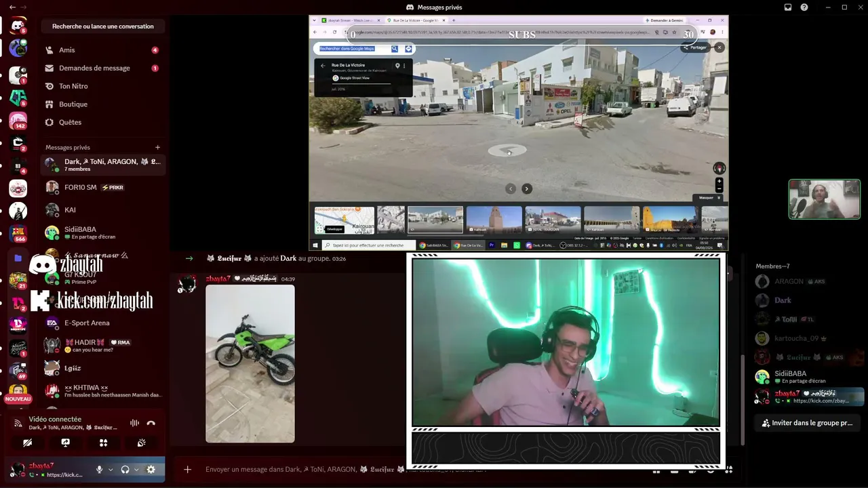Open the Dark, ToNi, ARAGON group conversation
The width and height of the screenshot is (868, 488).
pyautogui.click(x=103, y=165)
